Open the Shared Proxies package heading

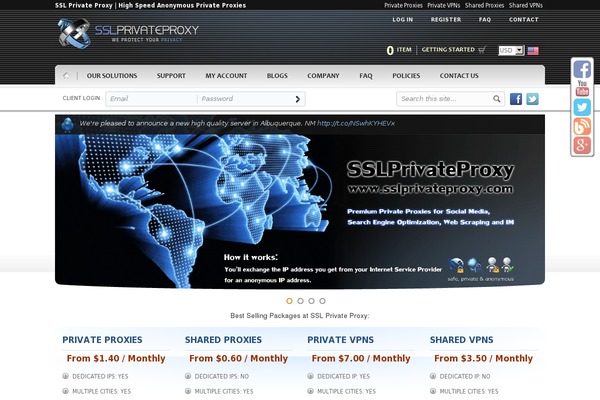click(x=223, y=340)
